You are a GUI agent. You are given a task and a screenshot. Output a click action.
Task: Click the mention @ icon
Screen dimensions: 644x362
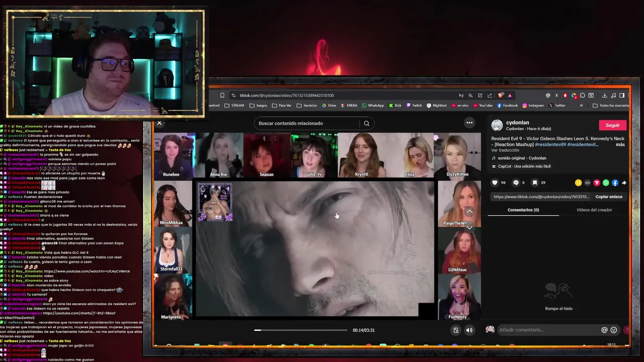[604, 330]
